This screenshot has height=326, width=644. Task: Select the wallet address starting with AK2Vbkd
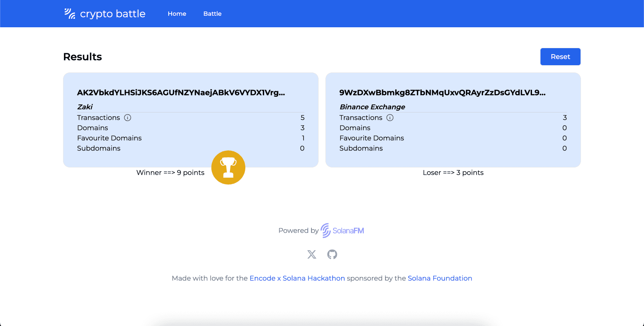(x=181, y=92)
